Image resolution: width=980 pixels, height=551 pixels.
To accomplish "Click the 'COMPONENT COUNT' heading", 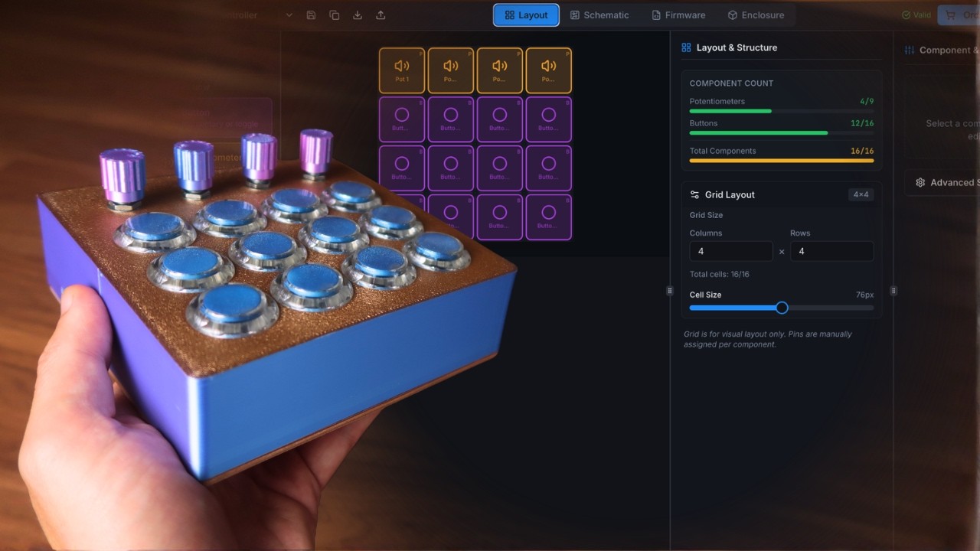I will coord(731,83).
